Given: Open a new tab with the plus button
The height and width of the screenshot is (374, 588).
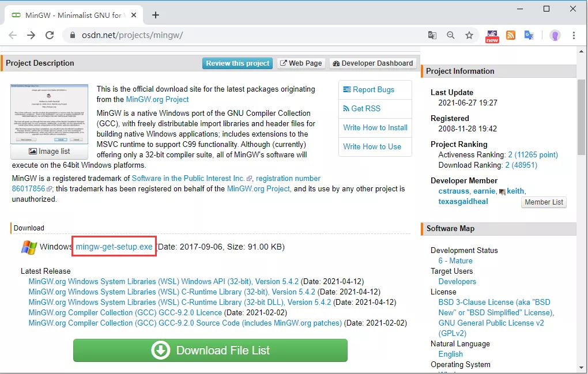Looking at the screenshot, I should [156, 15].
